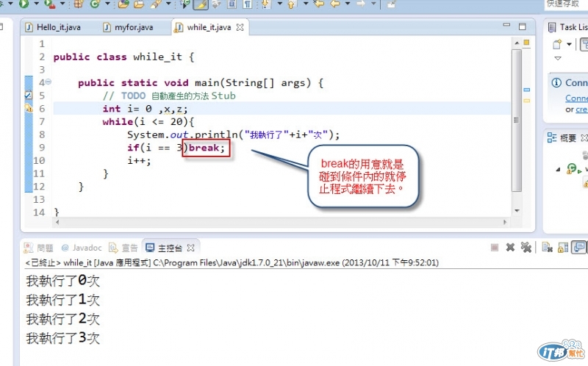Click the horizontal scrollbar's left arrow
Screen dimensions: 588x366
click(57, 222)
